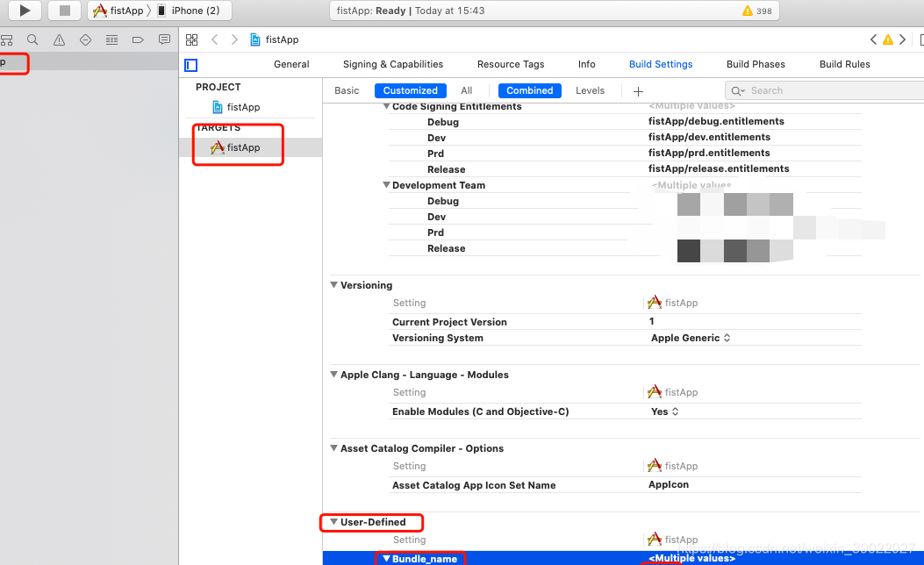Viewport: 924px width, 565px height.
Task: Collapse the Versioning settings section
Action: click(x=334, y=284)
